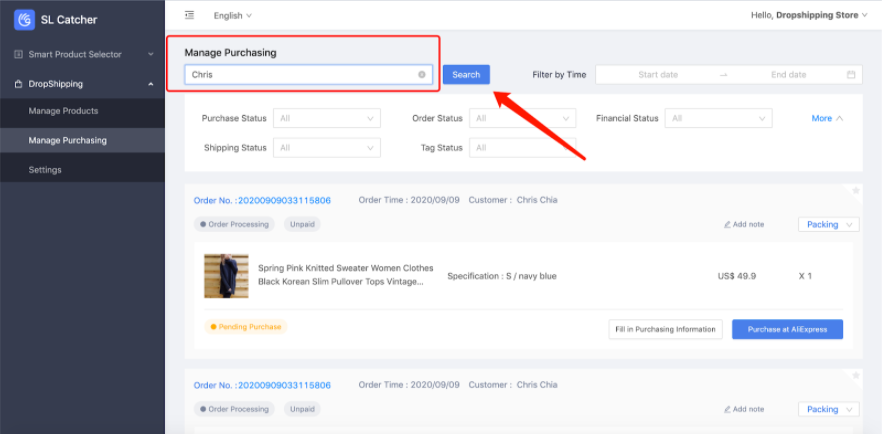The image size is (882, 434).
Task: Click the End date field
Action: point(789,74)
